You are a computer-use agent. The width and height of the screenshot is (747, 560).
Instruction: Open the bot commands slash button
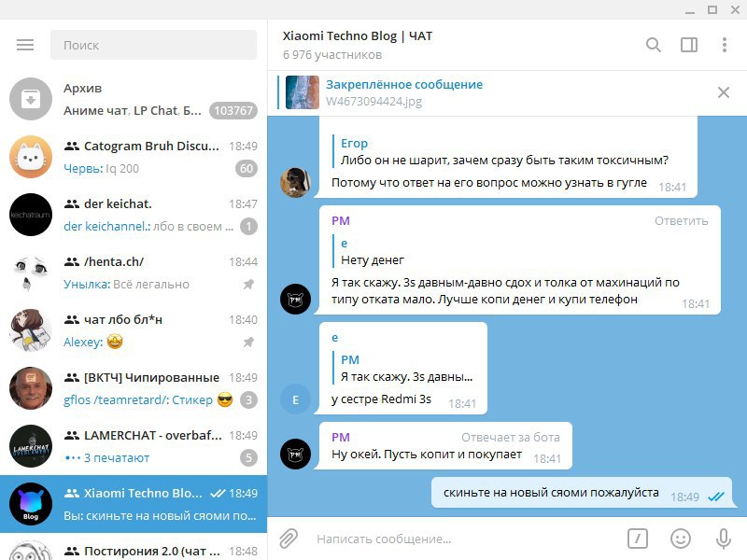pyautogui.click(x=638, y=539)
